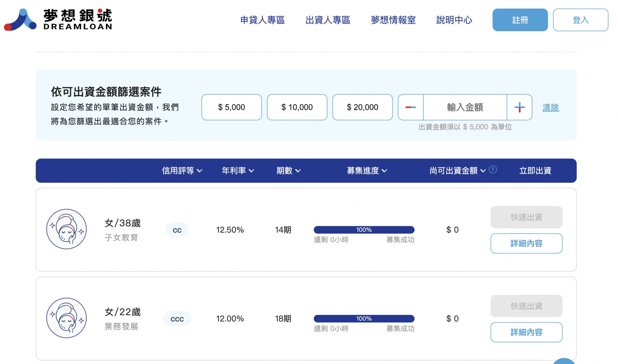Click the 12.50% interest rate
The height and width of the screenshot is (364, 618).
click(230, 230)
